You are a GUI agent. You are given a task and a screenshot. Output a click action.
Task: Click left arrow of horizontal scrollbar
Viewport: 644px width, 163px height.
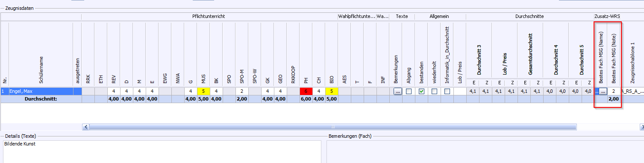pyautogui.click(x=86, y=127)
